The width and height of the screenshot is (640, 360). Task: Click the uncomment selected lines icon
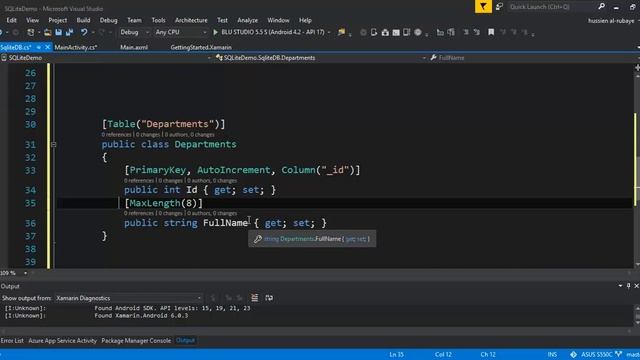point(477,32)
